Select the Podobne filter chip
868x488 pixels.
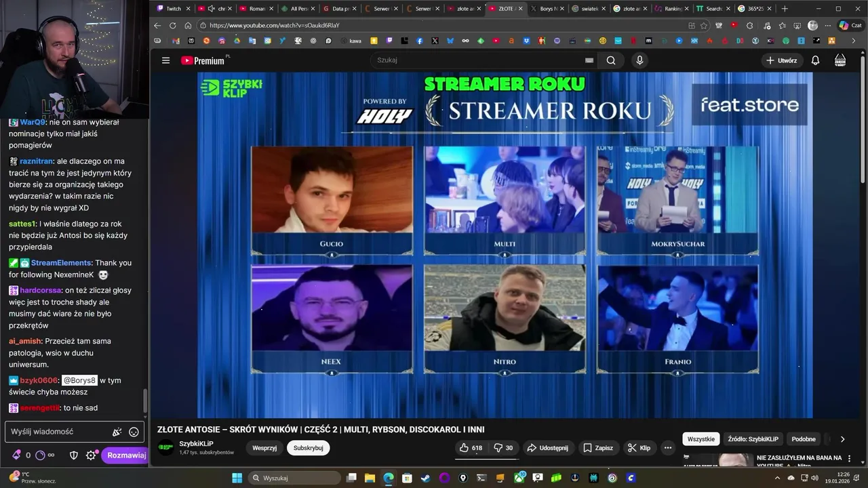pyautogui.click(x=804, y=439)
